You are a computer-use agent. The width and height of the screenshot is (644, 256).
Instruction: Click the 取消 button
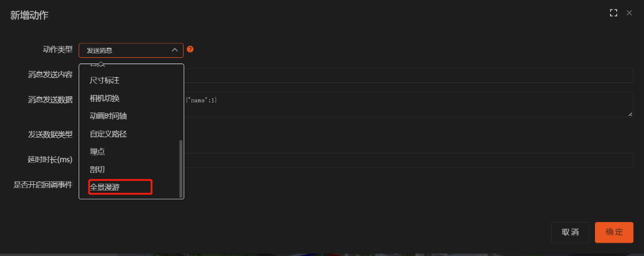570,232
